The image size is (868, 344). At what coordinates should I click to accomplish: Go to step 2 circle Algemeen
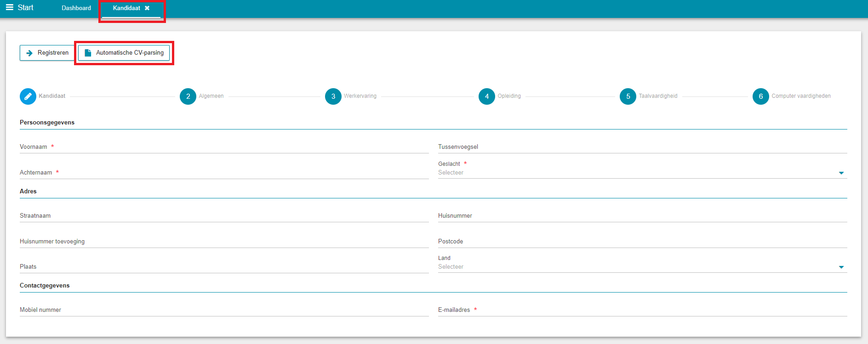tap(188, 96)
